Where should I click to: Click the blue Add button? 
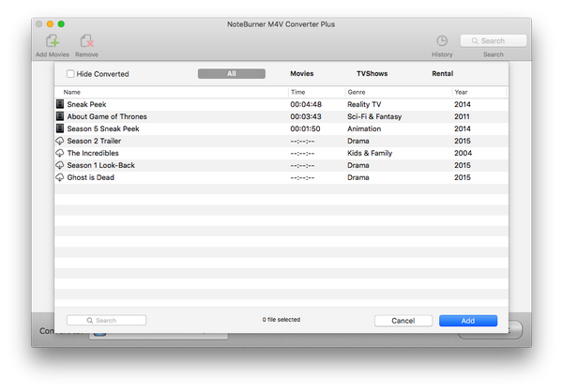coord(468,321)
